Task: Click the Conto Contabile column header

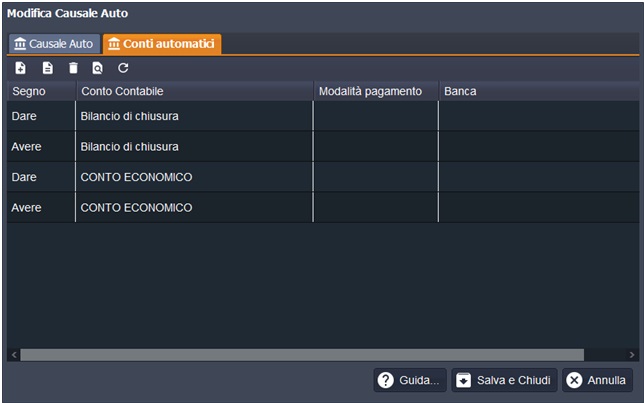Action: [x=194, y=91]
